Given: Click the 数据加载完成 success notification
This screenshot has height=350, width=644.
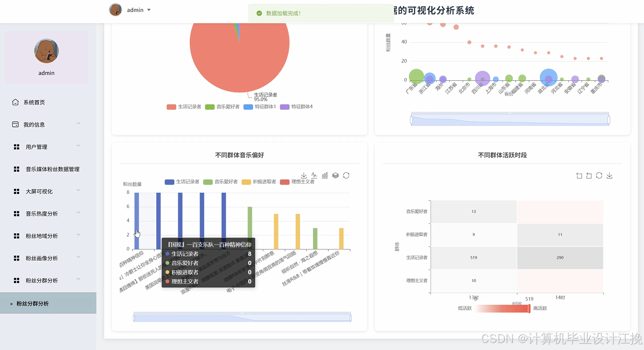Looking at the screenshot, I should click(321, 13).
